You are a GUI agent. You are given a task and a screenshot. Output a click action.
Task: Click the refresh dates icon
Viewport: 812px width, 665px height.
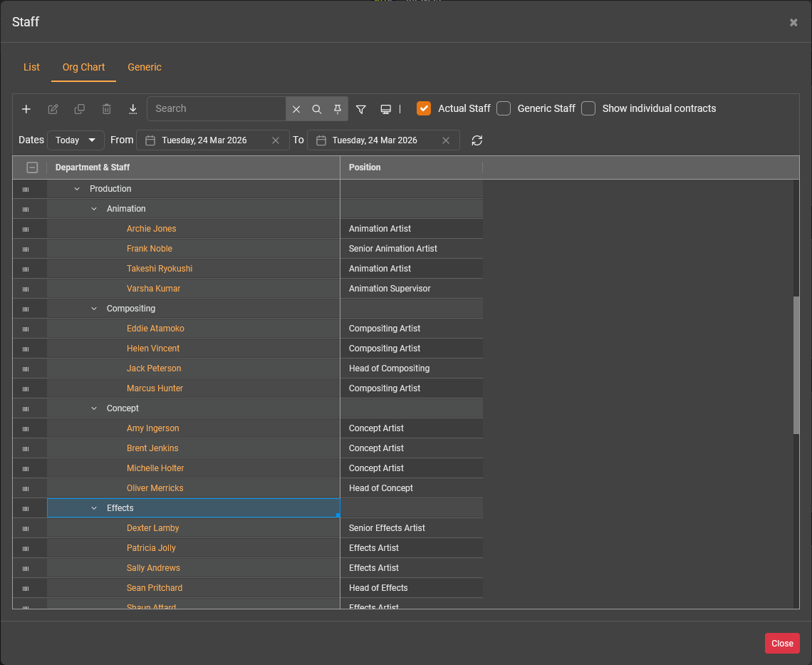[x=477, y=140]
